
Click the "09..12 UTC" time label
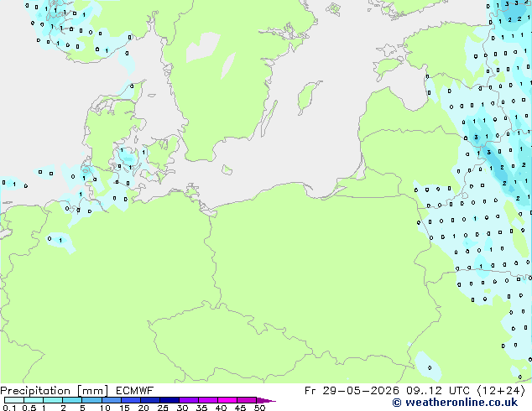click(x=438, y=391)
